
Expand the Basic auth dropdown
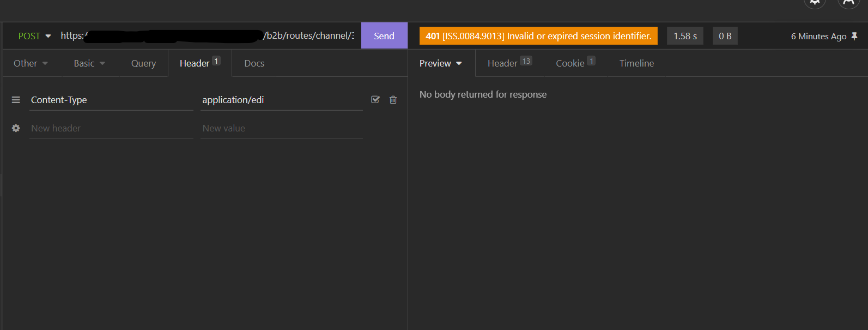(89, 63)
